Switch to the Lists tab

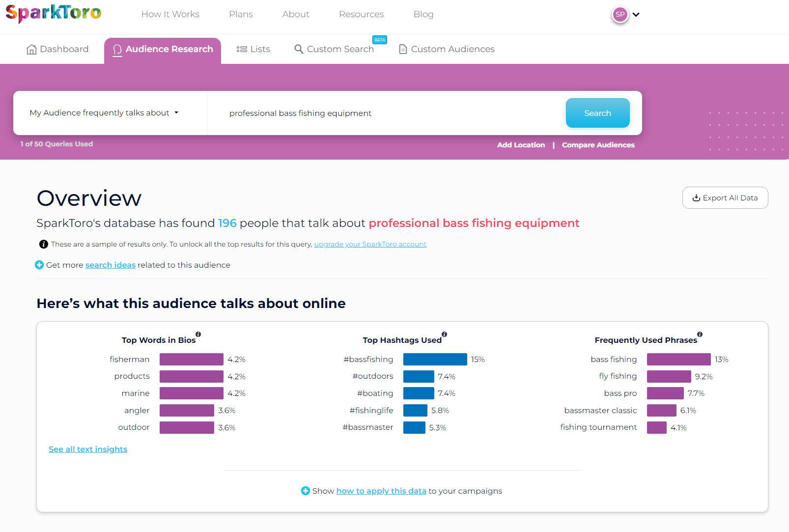point(254,49)
